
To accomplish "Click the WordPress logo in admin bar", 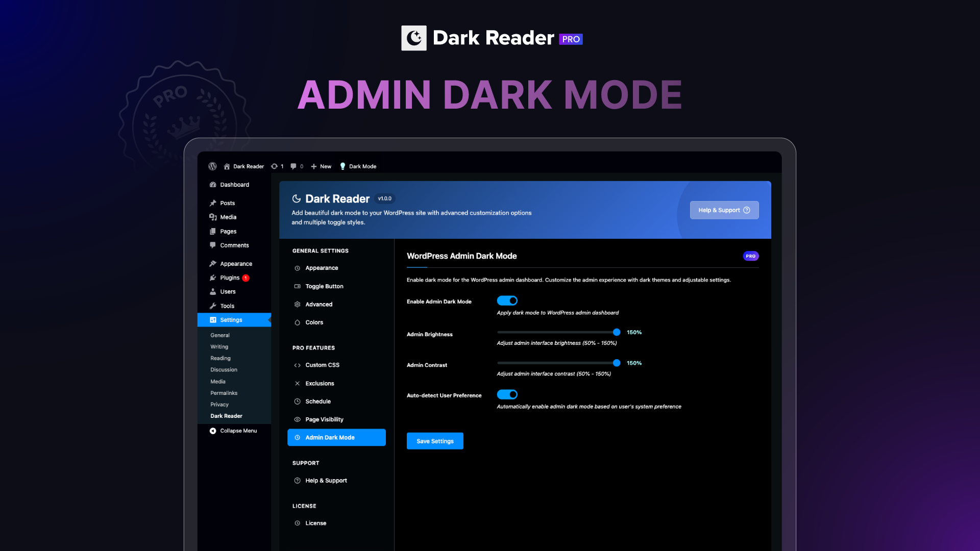I will [213, 166].
